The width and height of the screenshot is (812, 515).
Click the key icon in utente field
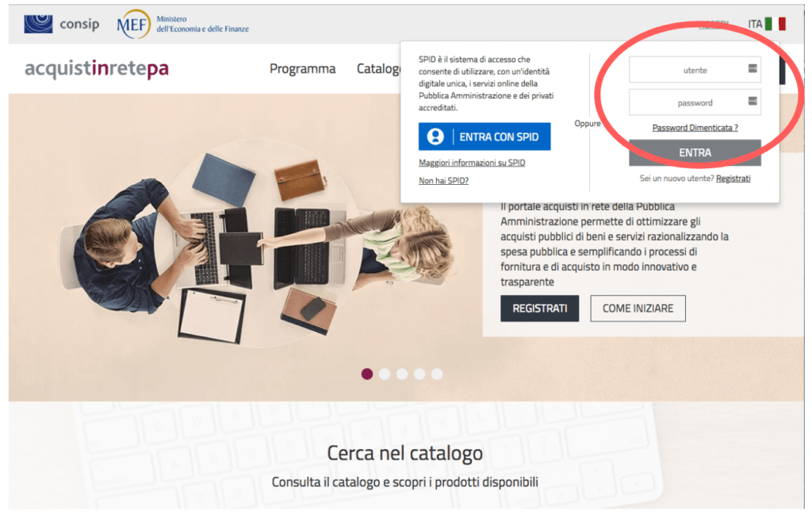pyautogui.click(x=753, y=68)
